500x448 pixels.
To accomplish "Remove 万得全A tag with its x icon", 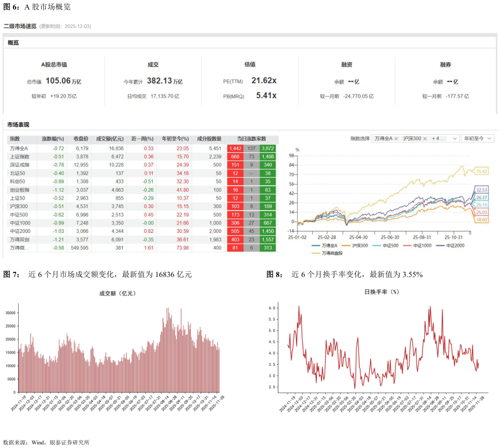I will tap(396, 139).
